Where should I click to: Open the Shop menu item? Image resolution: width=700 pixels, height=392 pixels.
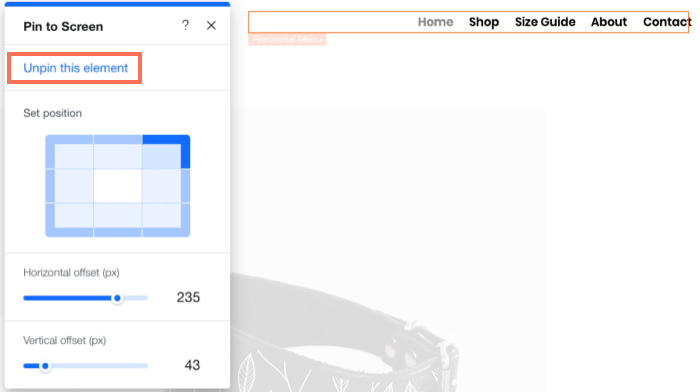484,22
